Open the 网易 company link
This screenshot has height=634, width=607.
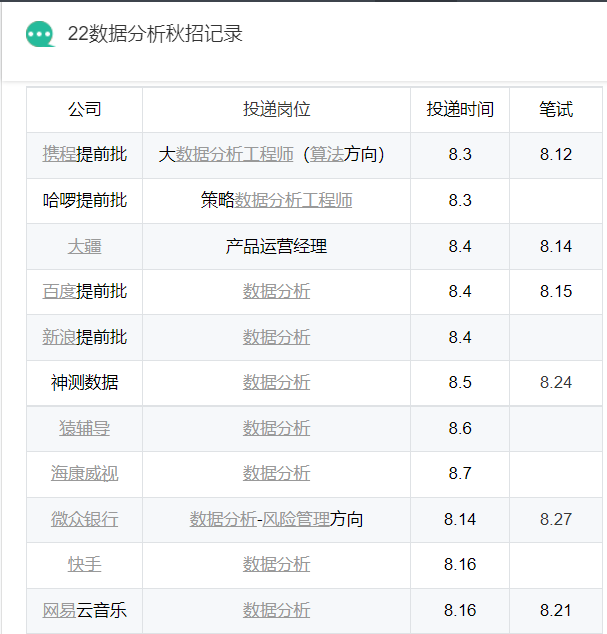59,610
